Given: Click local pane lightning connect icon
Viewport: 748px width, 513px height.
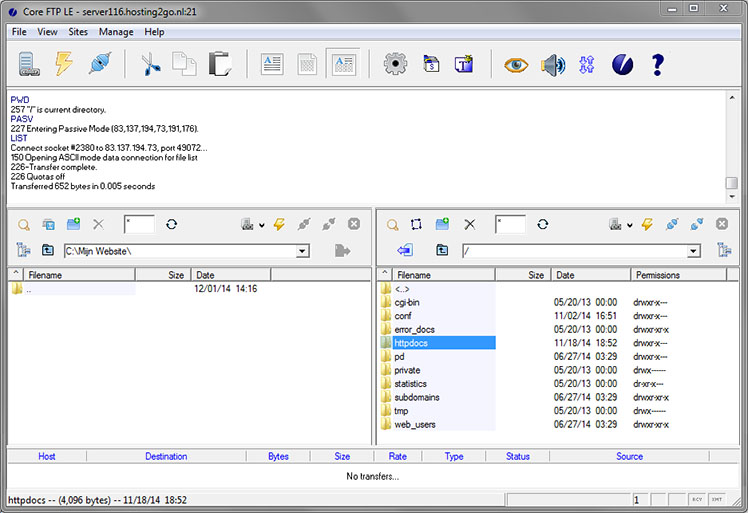Looking at the screenshot, I should point(279,224).
